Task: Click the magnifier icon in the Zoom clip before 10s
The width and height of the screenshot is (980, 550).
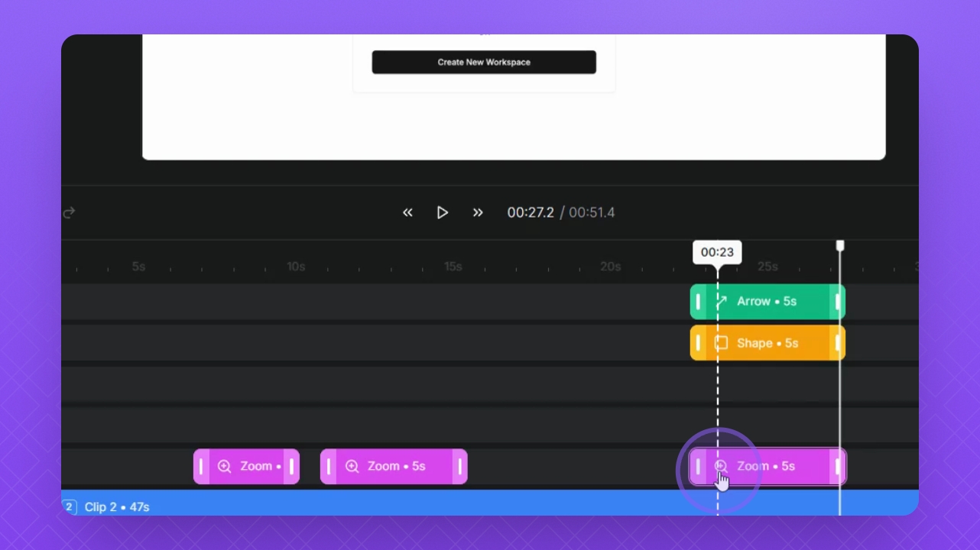Action: (225, 467)
